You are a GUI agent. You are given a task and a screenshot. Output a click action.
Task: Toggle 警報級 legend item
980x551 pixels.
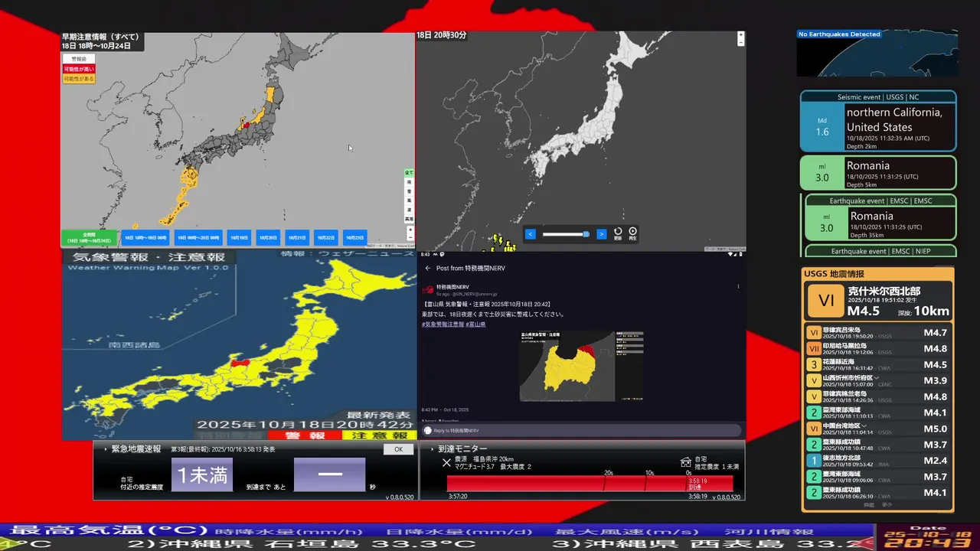(x=79, y=59)
